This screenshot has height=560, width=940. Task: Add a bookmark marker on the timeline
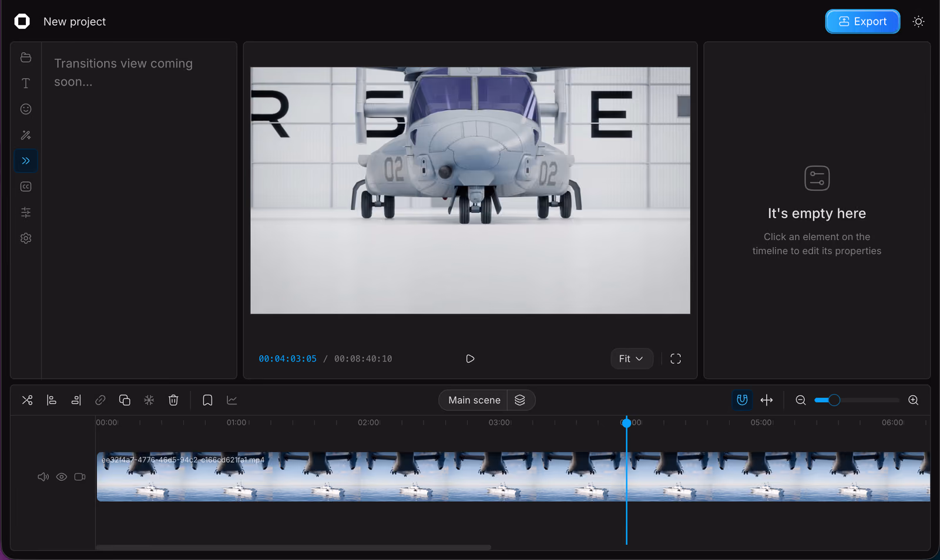[x=207, y=400]
